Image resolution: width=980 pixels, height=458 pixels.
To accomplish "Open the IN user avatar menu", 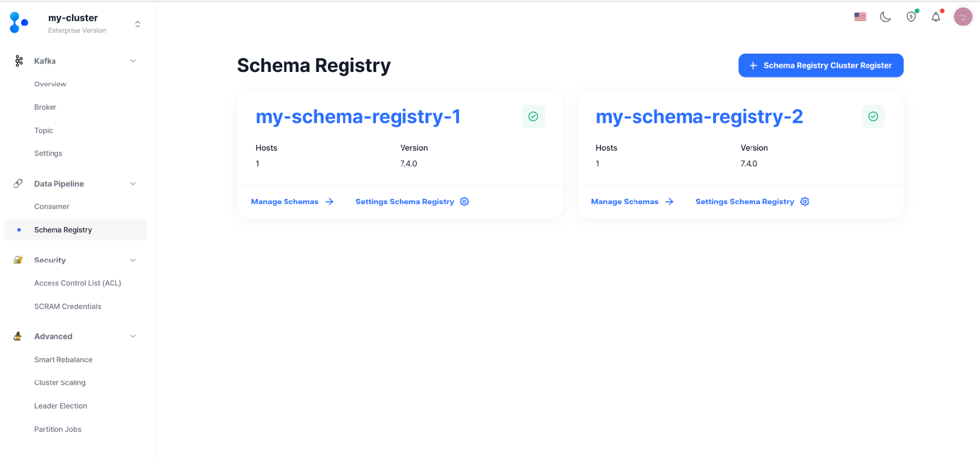I will [963, 16].
